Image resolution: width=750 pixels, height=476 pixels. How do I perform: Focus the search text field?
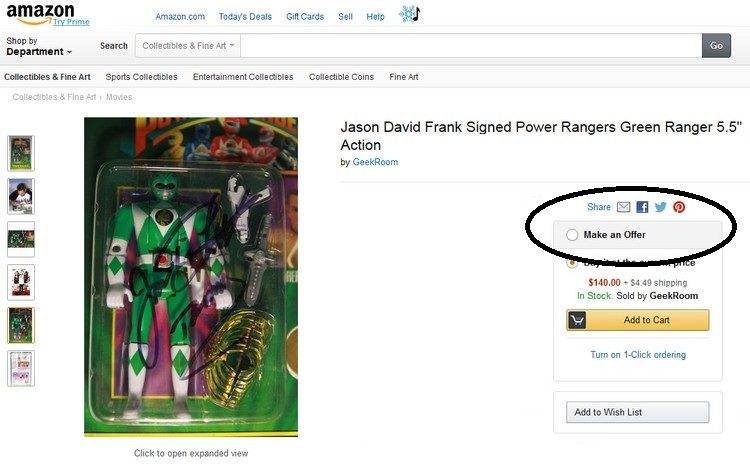471,46
